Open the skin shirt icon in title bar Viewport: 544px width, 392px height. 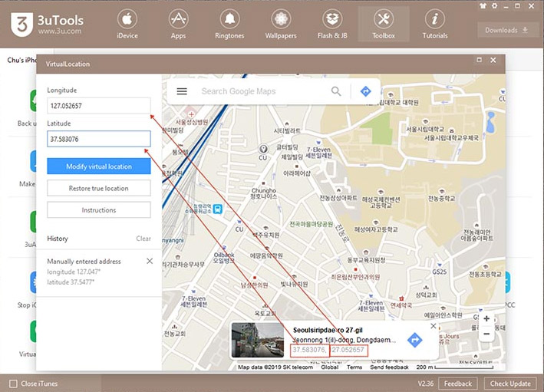tap(483, 6)
